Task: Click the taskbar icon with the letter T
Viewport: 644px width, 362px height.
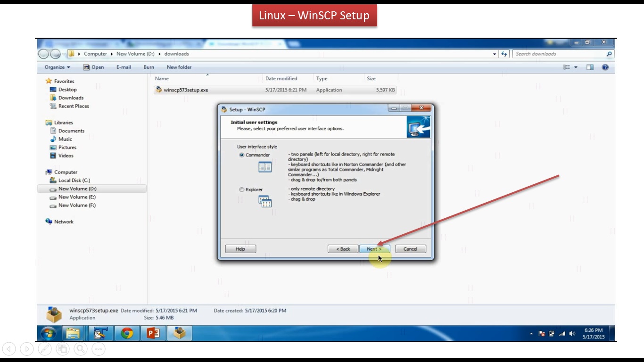Action: tap(100, 334)
